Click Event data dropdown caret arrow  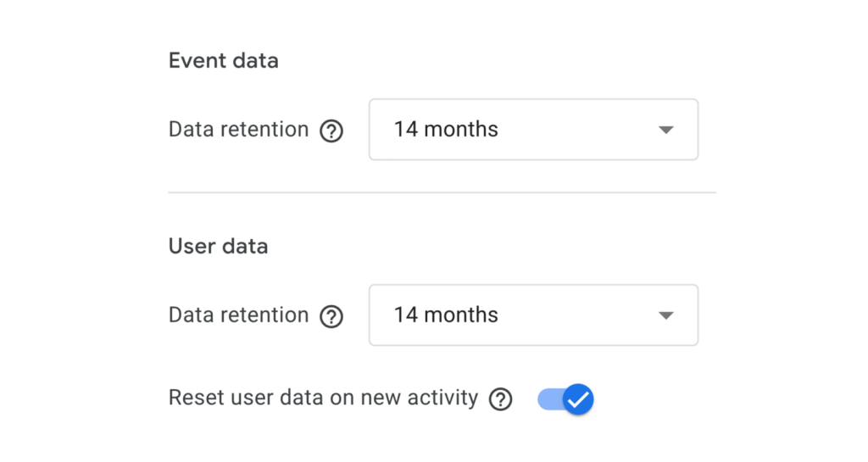pyautogui.click(x=666, y=130)
